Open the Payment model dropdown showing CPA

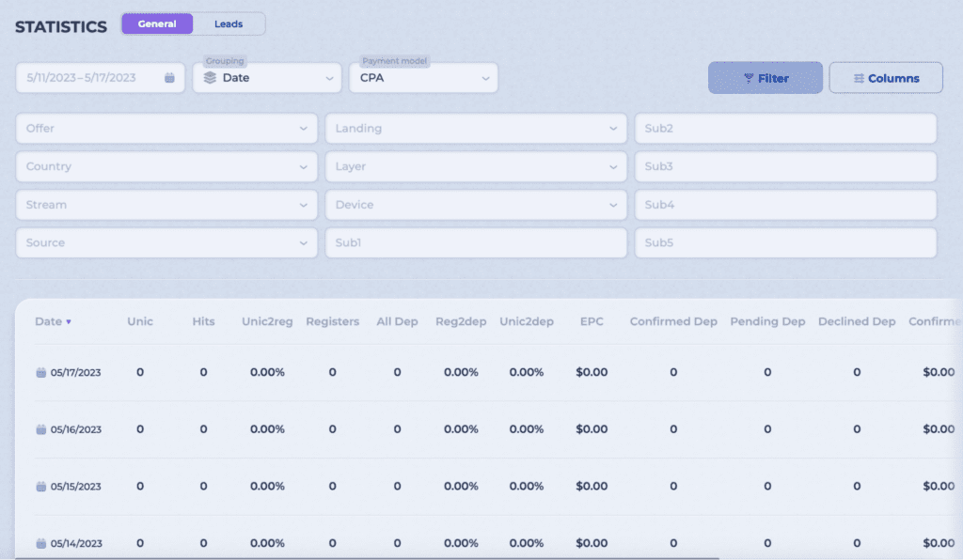(x=423, y=78)
